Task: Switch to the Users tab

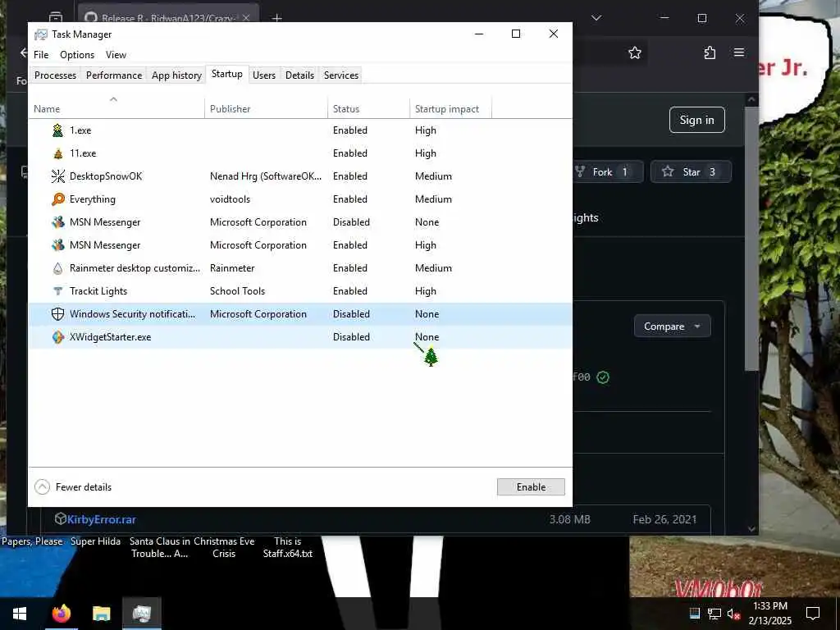Action: 264,75
